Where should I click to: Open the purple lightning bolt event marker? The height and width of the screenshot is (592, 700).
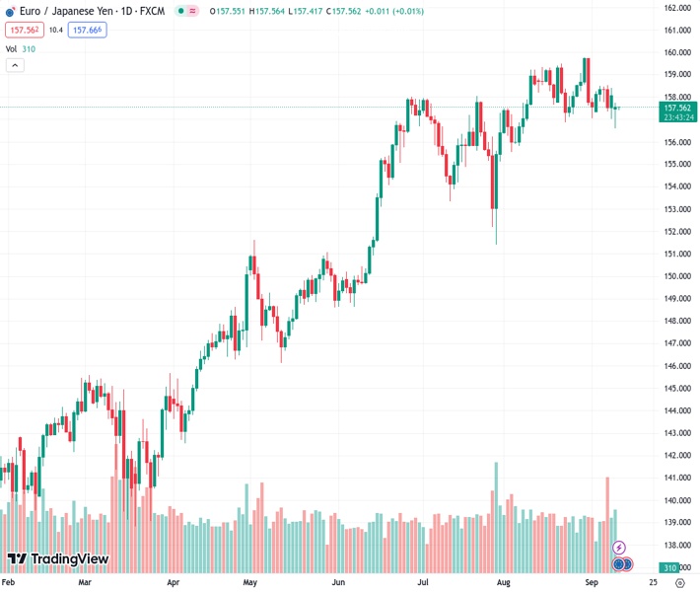619,547
